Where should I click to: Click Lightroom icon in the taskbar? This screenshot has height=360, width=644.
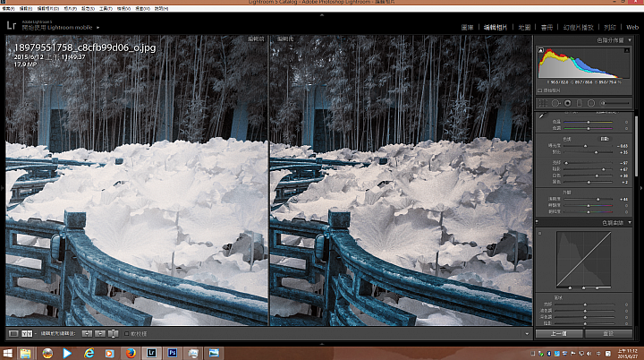pyautogui.click(x=151, y=353)
